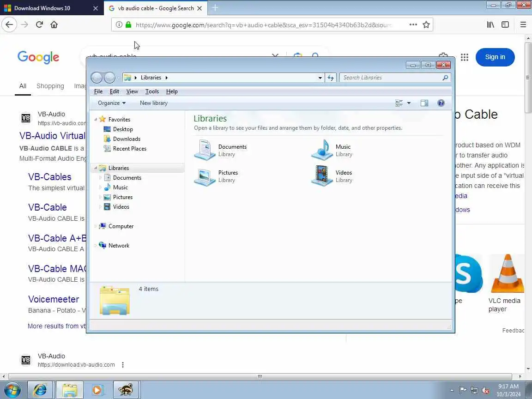The width and height of the screenshot is (532, 399).
Task: Open the File menu
Action: [x=98, y=91]
